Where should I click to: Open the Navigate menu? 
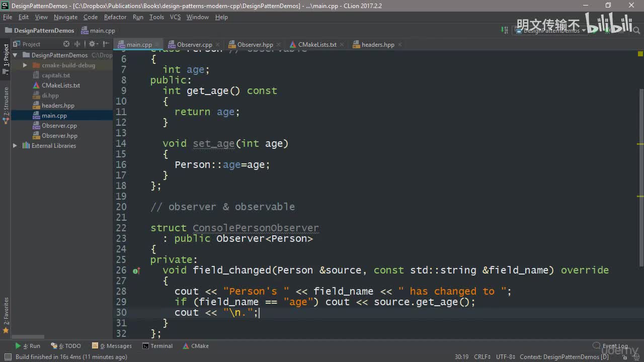coord(66,17)
